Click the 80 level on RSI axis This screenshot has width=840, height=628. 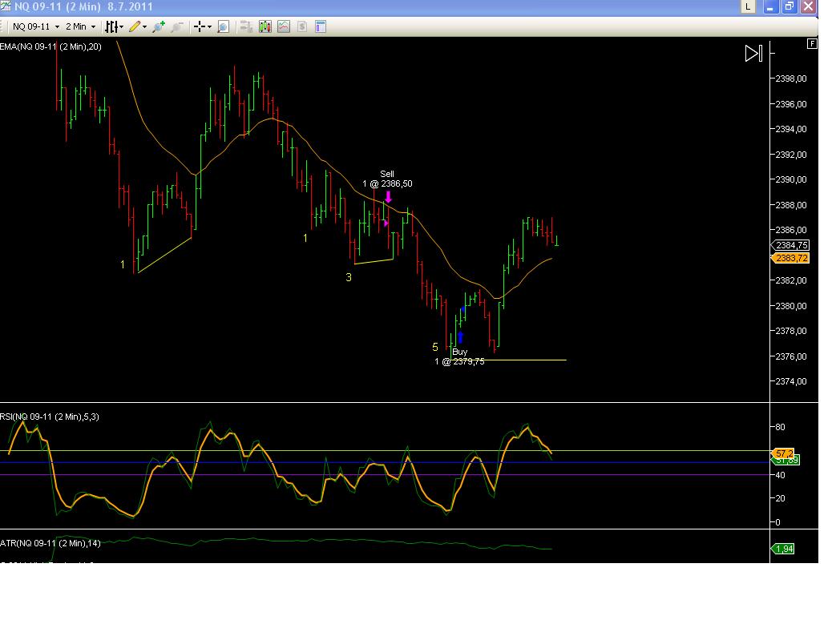[780, 427]
